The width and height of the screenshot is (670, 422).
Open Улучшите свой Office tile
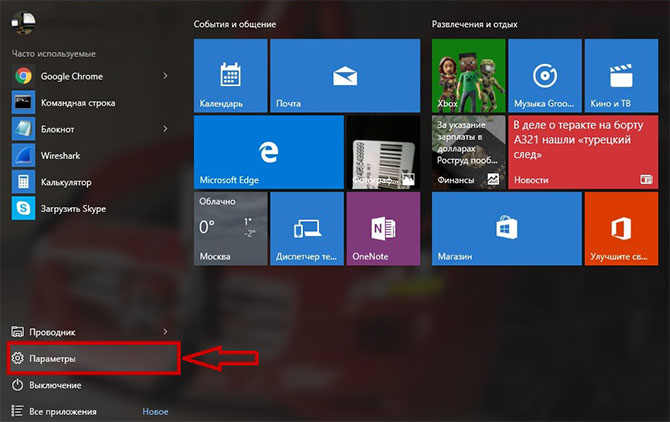(x=621, y=229)
